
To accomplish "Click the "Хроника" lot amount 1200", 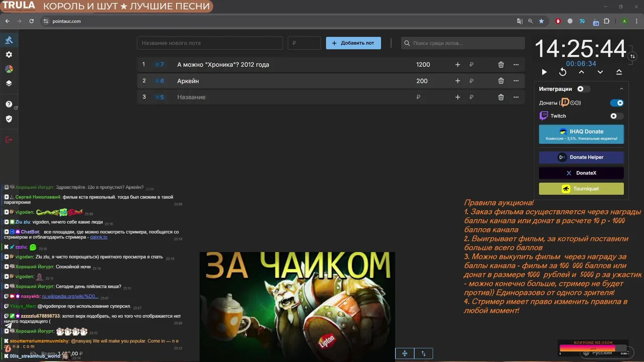I will click(423, 64).
